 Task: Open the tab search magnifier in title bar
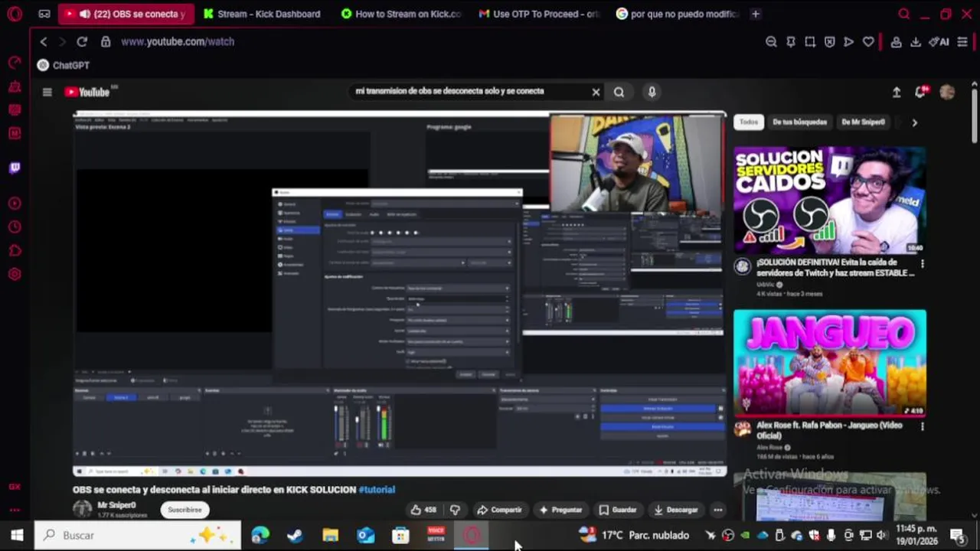click(904, 14)
